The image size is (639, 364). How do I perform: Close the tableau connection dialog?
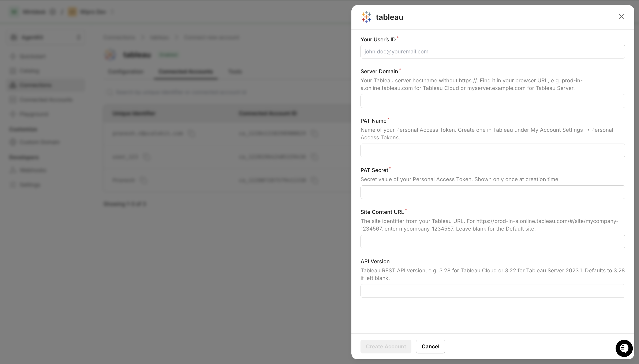(x=621, y=16)
